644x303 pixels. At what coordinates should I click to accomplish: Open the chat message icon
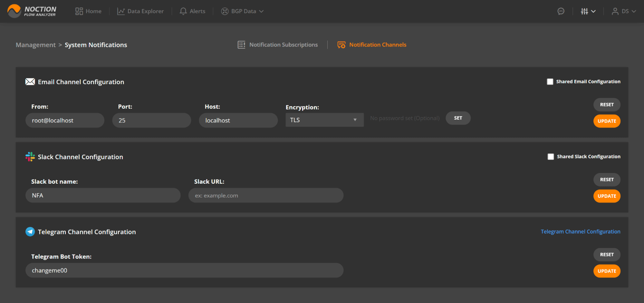pyautogui.click(x=561, y=11)
